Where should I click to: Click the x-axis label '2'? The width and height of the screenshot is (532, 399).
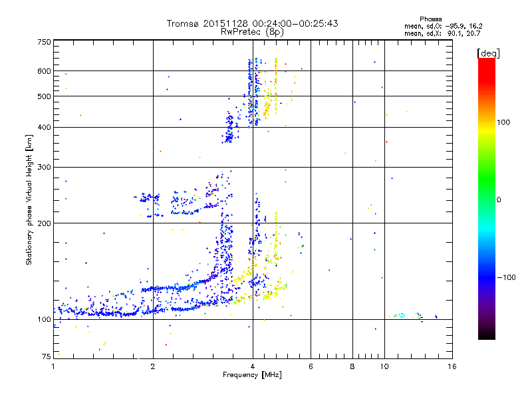(x=153, y=366)
